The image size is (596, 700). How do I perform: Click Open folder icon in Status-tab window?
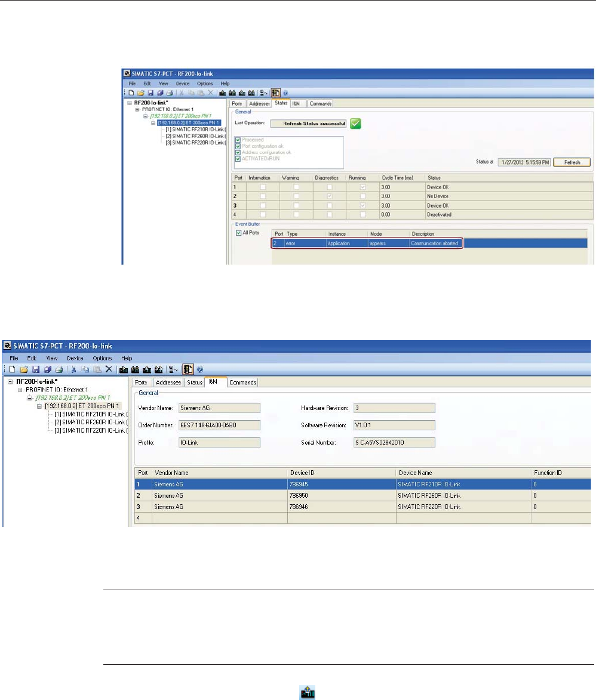141,93
